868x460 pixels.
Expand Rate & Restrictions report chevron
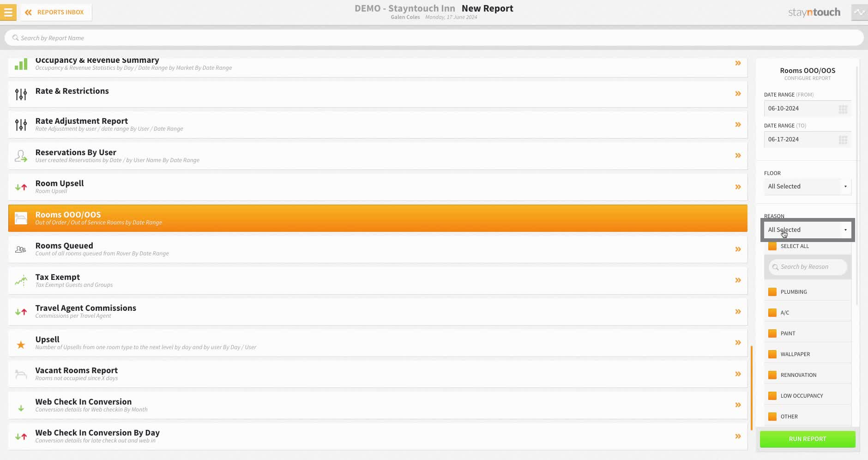tap(738, 94)
